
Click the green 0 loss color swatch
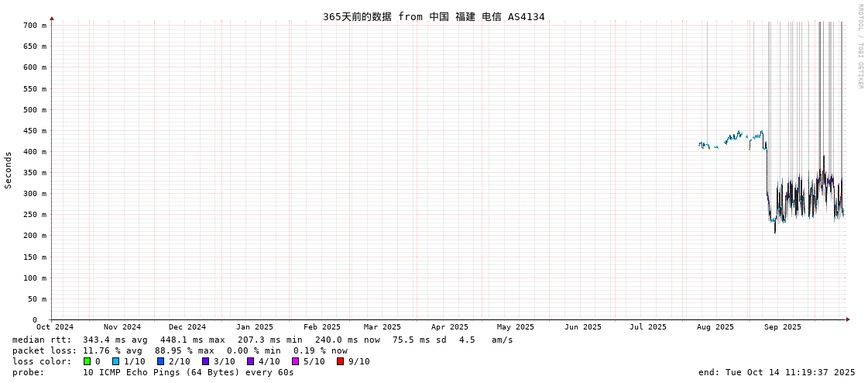click(x=87, y=361)
